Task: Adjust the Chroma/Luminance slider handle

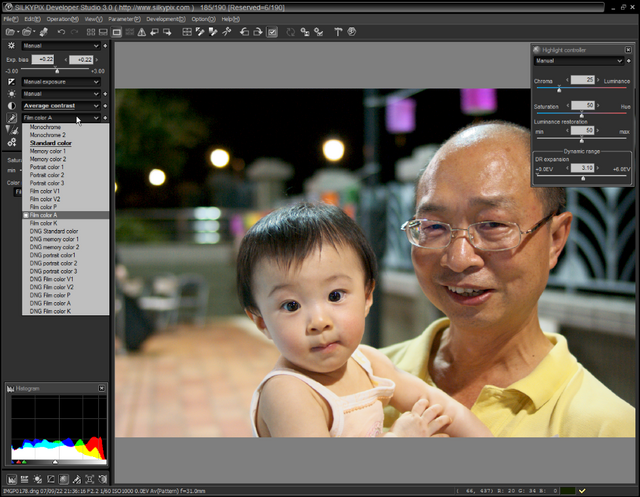Action: pos(559,89)
